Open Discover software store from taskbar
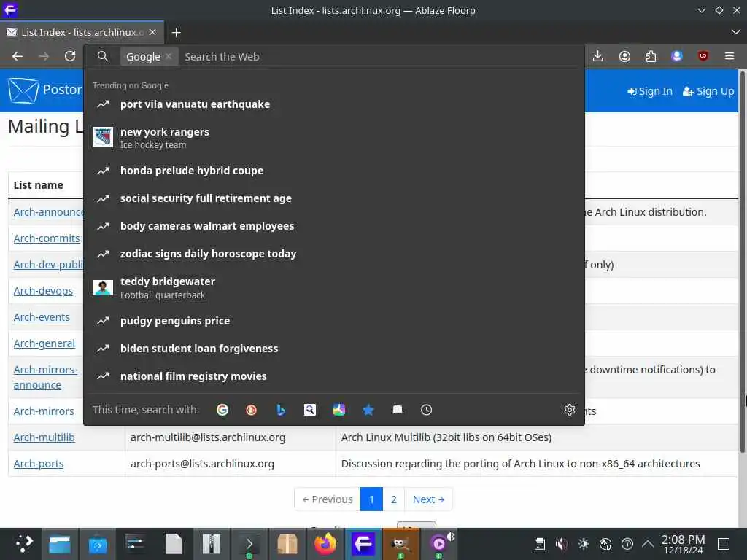Screen dimensions: 747x560 coord(98,544)
